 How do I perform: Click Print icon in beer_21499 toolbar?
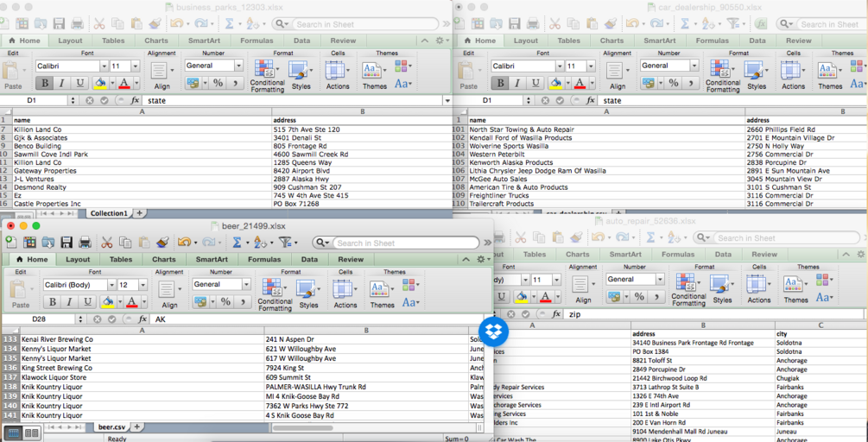85,243
